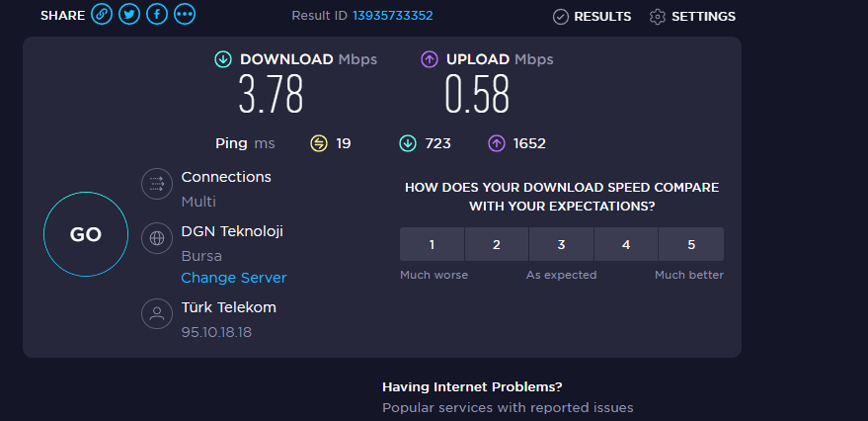This screenshot has width=868, height=421.
Task: Click the Change Server link
Action: pos(234,279)
